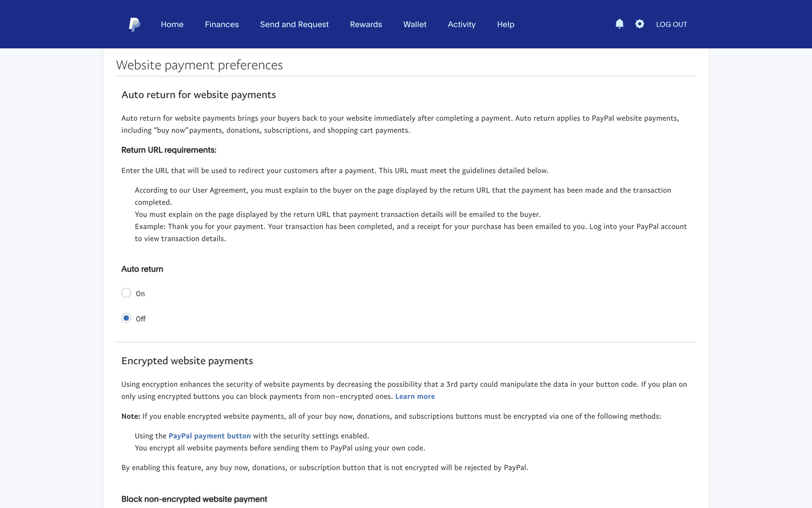The image size is (812, 508).
Task: Open Send and Request page
Action: (x=294, y=25)
